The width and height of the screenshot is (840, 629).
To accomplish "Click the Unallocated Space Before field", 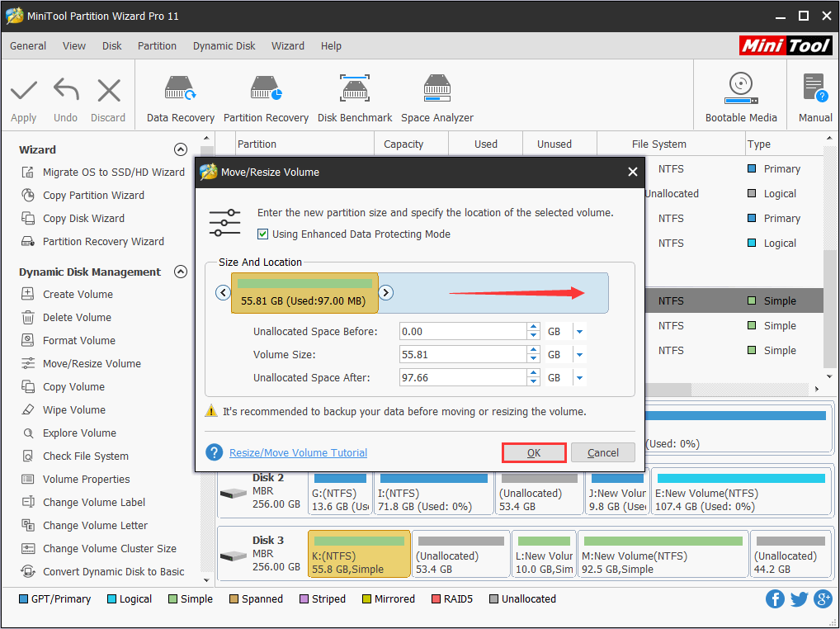I will 463,332.
